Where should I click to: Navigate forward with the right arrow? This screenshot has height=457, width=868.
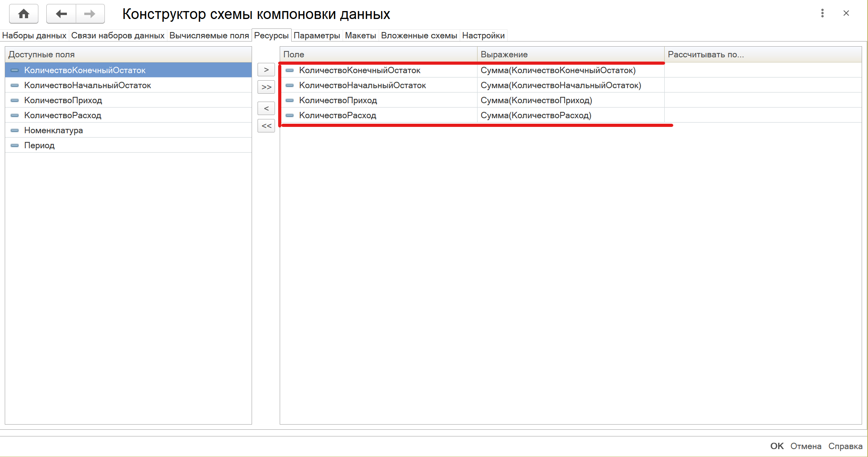point(90,14)
